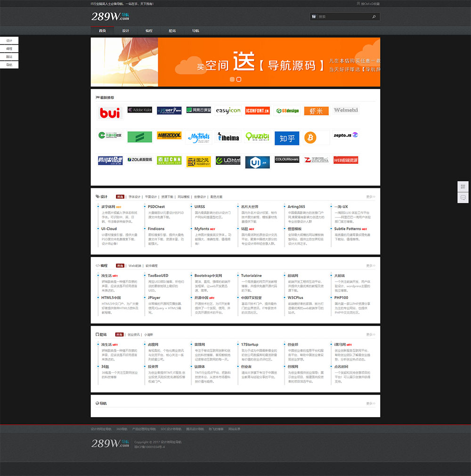Open the 编程 top navigation tab

[149, 31]
